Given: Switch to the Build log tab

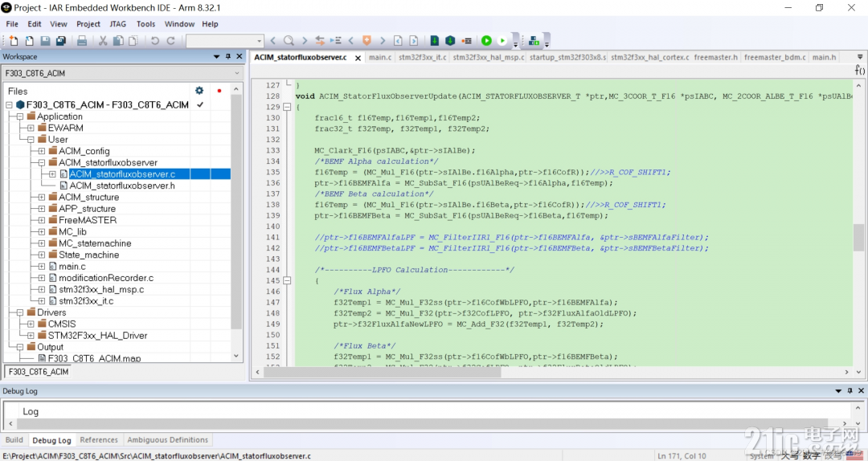Looking at the screenshot, I should pyautogui.click(x=14, y=440).
